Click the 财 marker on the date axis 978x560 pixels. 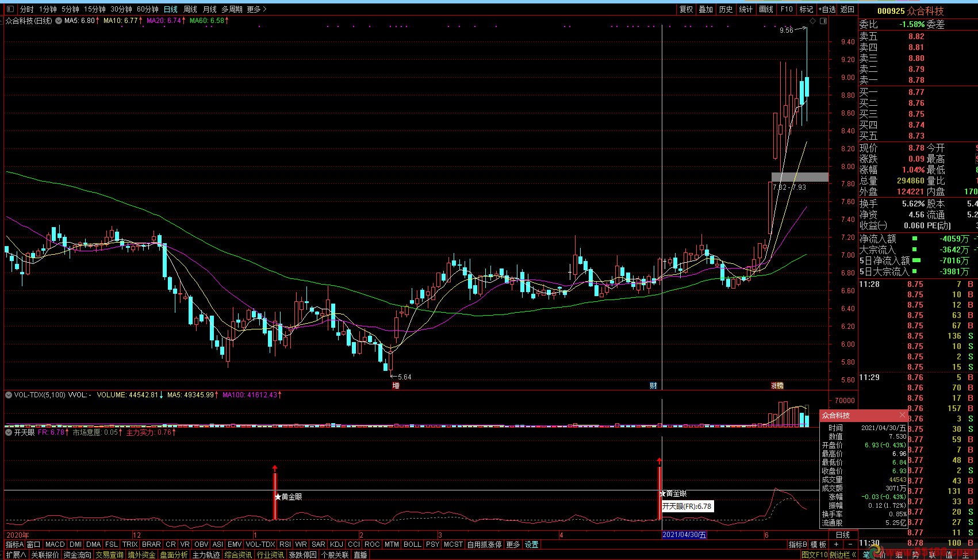(653, 386)
